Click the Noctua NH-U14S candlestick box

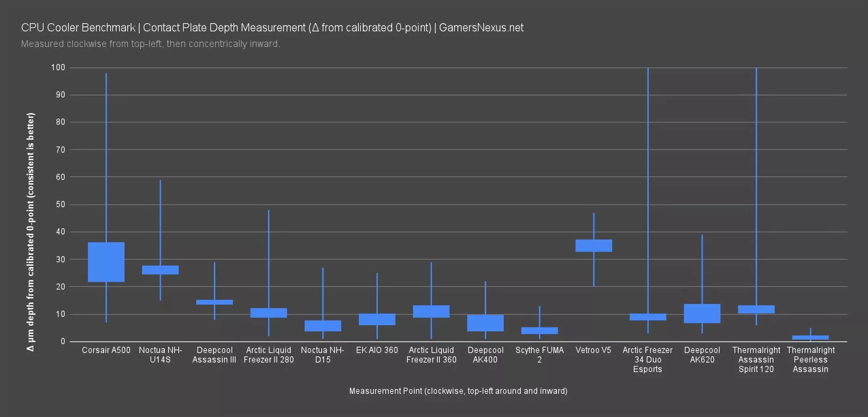pyautogui.click(x=160, y=270)
